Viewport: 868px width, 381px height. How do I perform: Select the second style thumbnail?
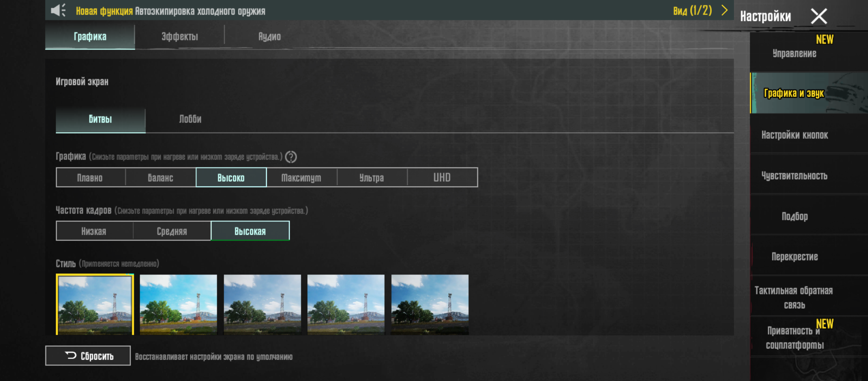[x=179, y=304]
